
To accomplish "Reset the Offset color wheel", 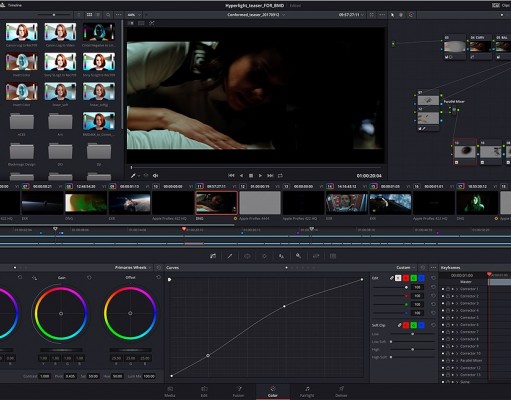I will 158,277.
